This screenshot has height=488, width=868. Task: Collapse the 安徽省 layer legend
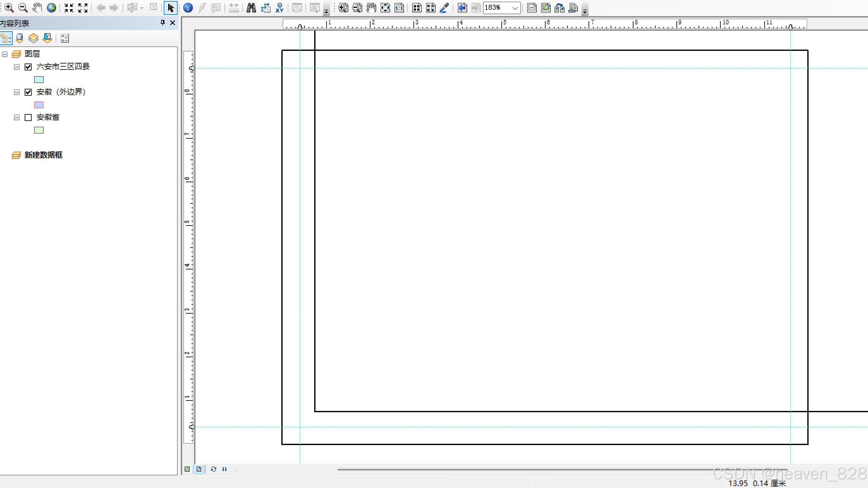click(16, 117)
